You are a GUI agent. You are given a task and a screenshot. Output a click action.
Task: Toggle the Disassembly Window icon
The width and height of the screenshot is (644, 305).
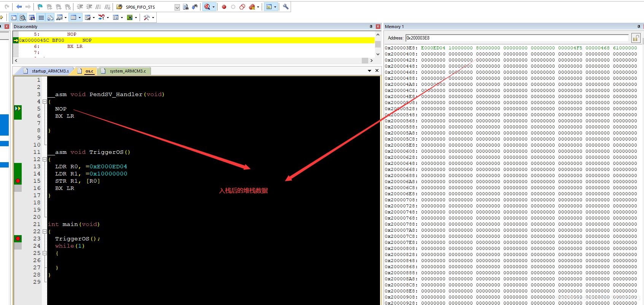[23, 17]
